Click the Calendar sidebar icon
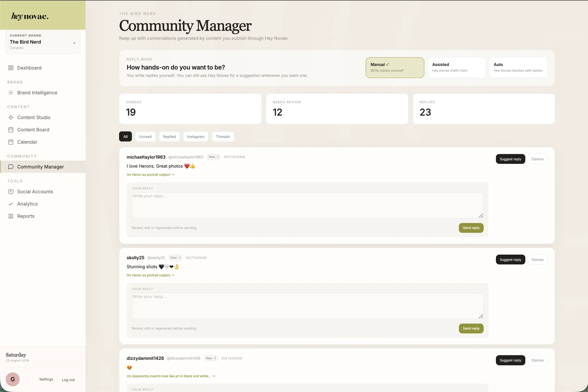588x392 pixels. pos(11,142)
